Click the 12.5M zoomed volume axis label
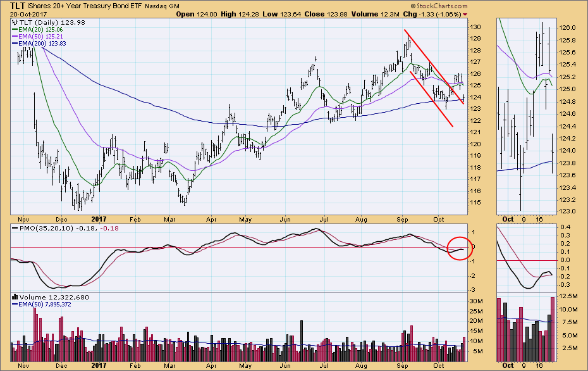The height and width of the screenshot is (371, 588). [568, 296]
